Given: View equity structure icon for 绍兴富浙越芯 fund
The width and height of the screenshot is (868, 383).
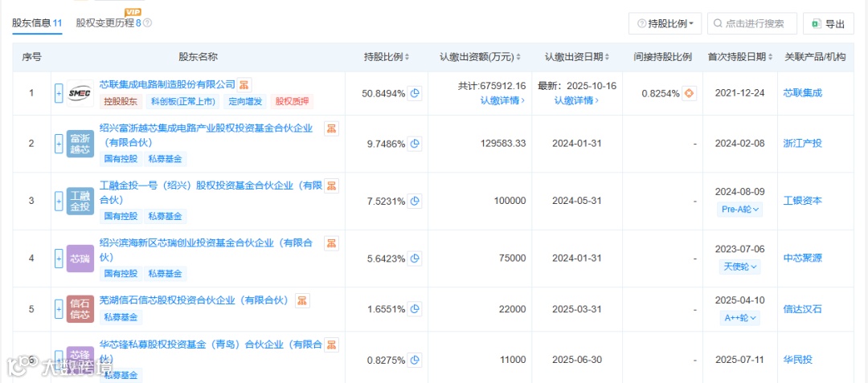Looking at the screenshot, I should click(x=332, y=128).
